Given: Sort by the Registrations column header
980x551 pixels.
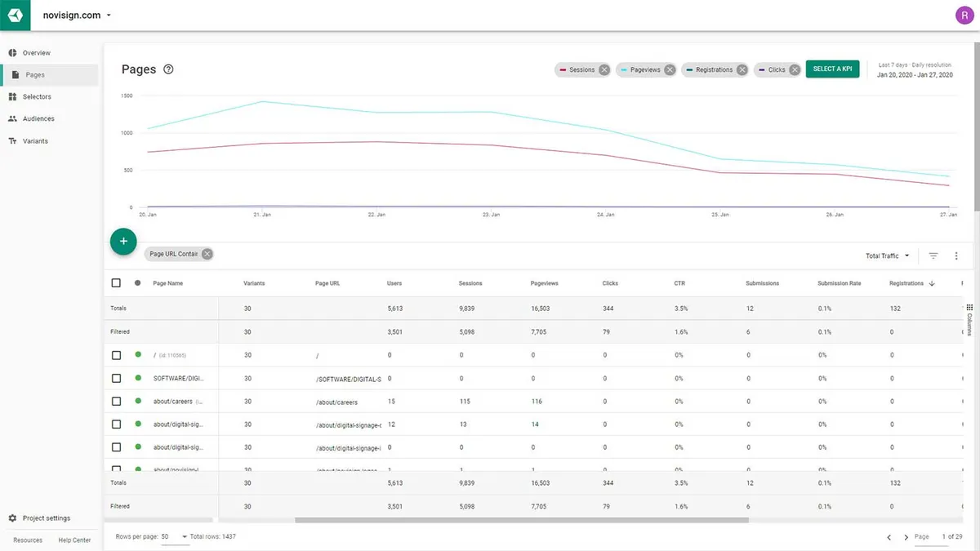Looking at the screenshot, I should pyautogui.click(x=907, y=283).
